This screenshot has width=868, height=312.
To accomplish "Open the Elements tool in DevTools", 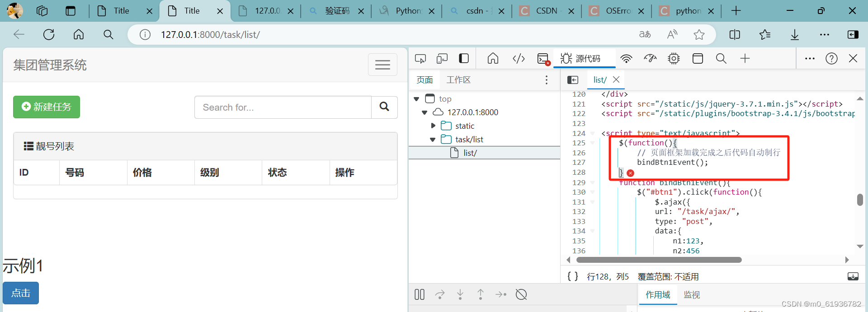I will [x=519, y=58].
